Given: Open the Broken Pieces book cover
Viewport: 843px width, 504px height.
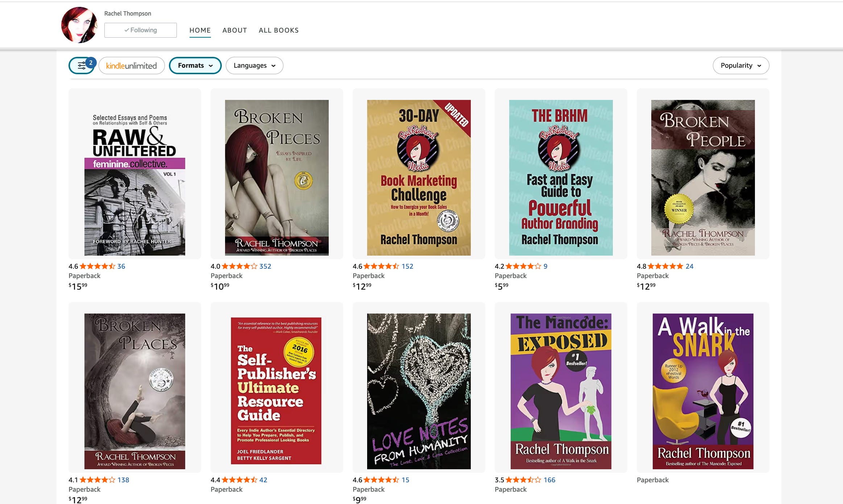Looking at the screenshot, I should point(277,178).
